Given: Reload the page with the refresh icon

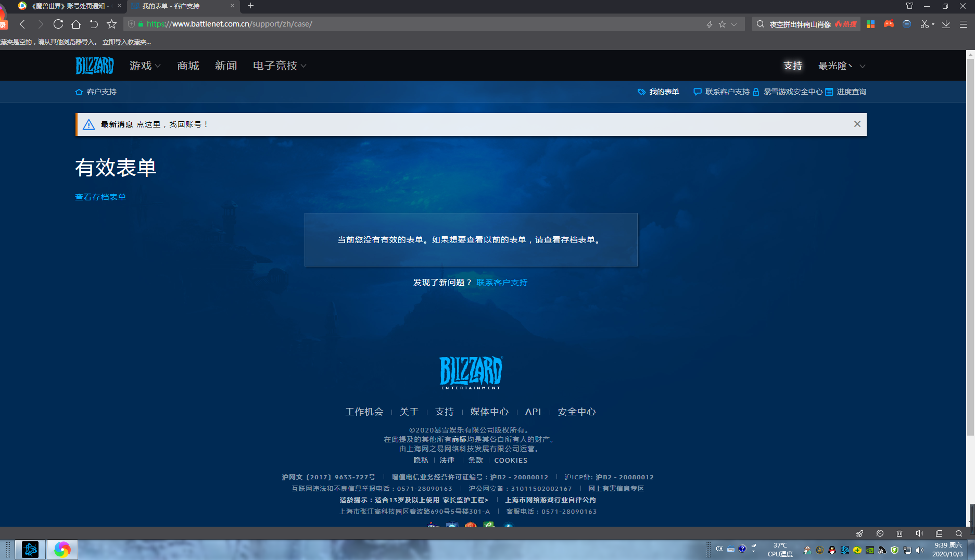Looking at the screenshot, I should point(58,24).
